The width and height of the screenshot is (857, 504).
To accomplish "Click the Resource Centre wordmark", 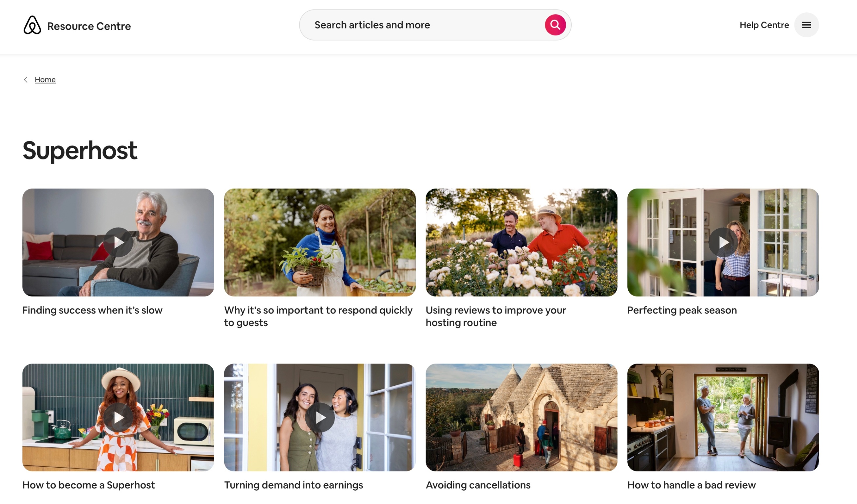I will click(x=89, y=26).
